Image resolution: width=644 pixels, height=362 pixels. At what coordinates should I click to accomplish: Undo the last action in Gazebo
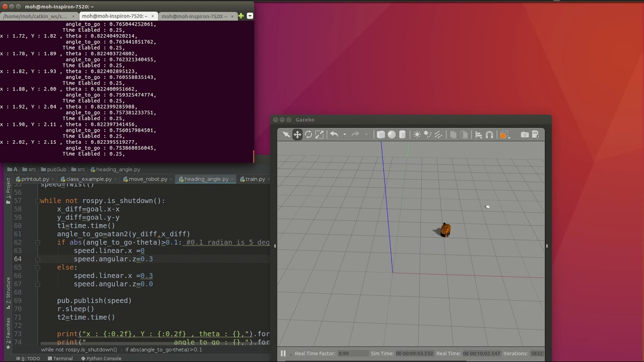[334, 134]
